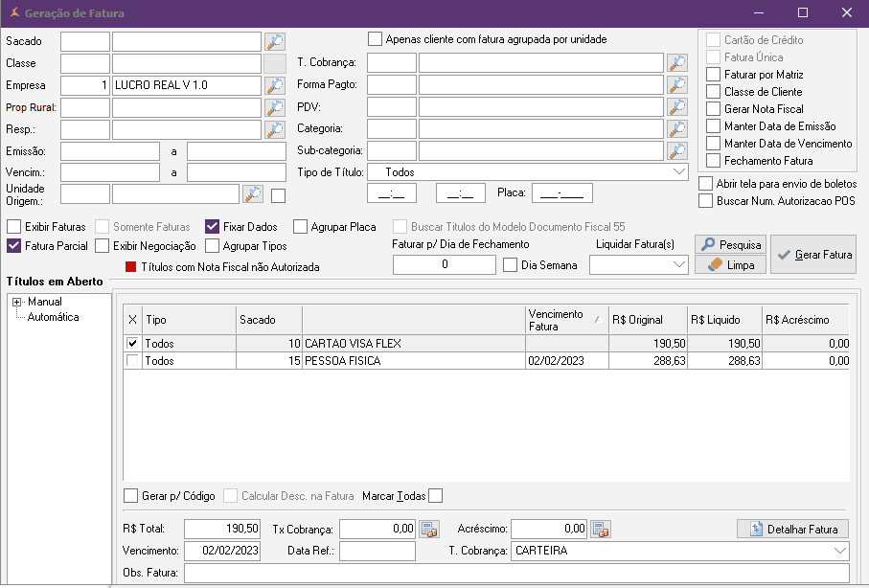Click red swatch for Nota Fiscal não Autorizada
The image size is (869, 588).
tap(131, 267)
